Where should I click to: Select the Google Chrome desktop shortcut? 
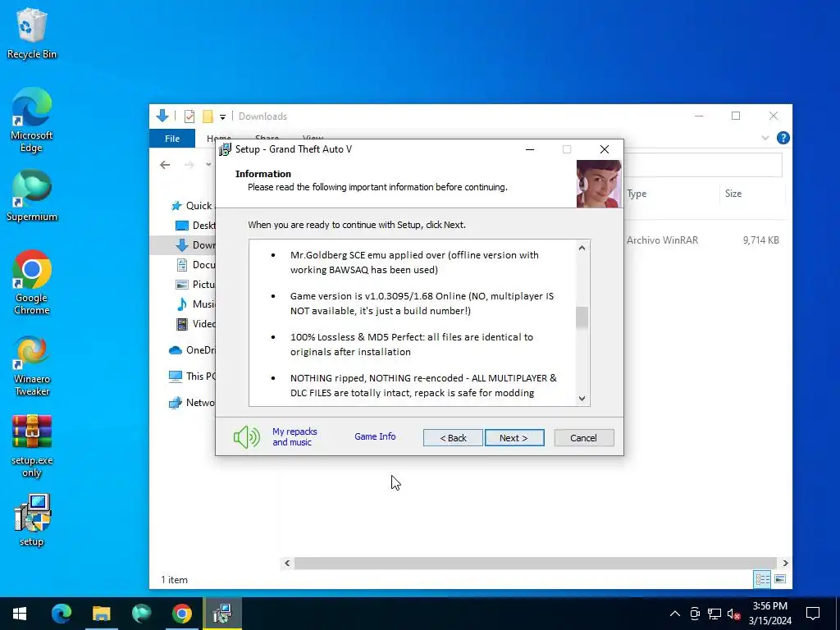(x=32, y=283)
